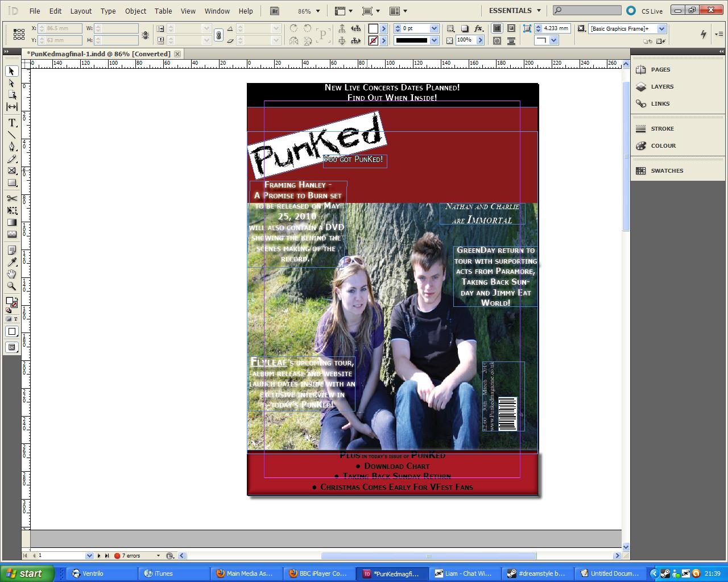The height and width of the screenshot is (582, 728).
Task: Switch to iTunes in the taskbar
Action: 174,573
